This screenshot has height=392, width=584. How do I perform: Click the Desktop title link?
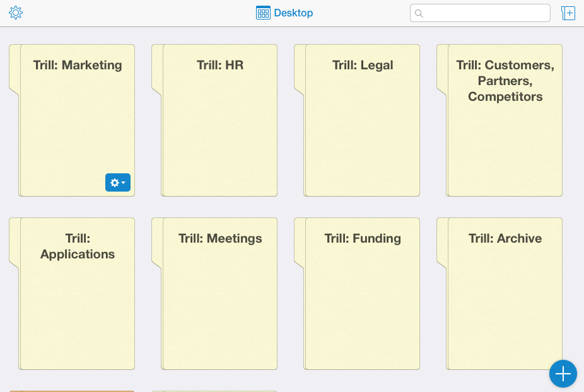click(293, 13)
